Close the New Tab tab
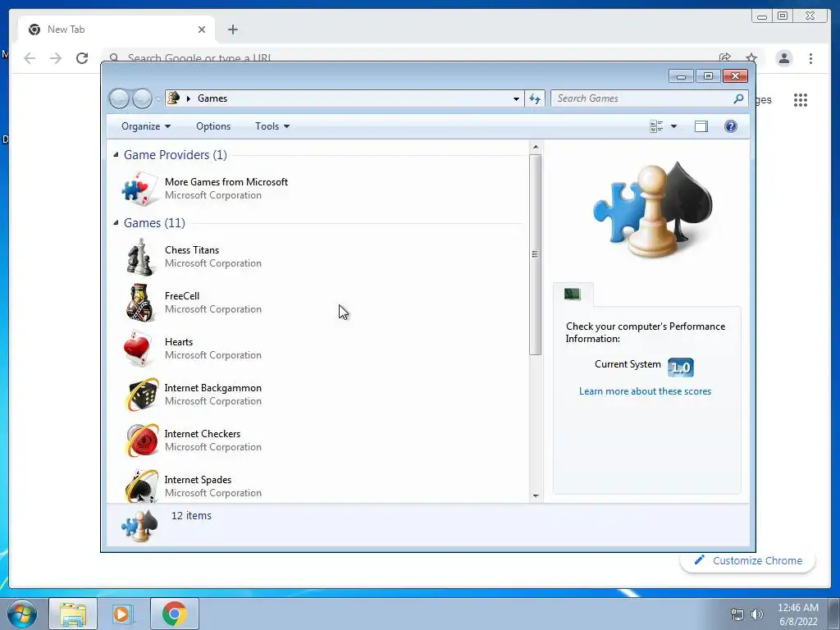The image size is (840, 630). [202, 30]
